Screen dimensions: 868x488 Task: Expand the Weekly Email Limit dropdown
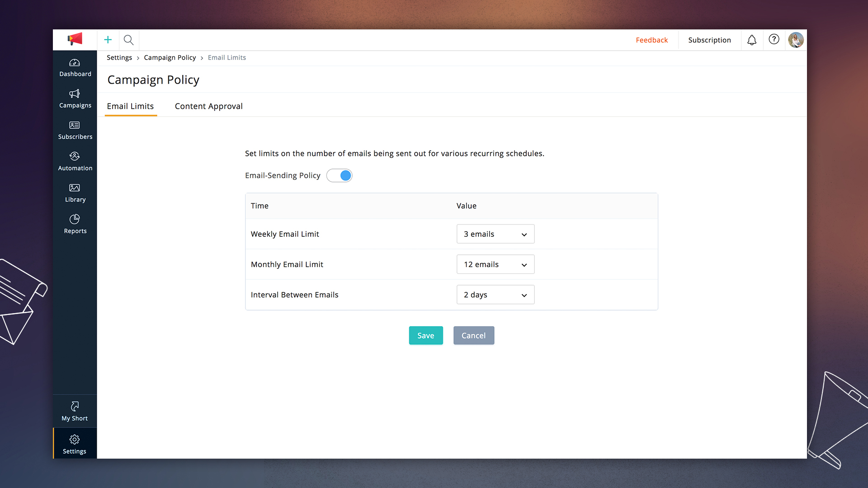(x=495, y=234)
